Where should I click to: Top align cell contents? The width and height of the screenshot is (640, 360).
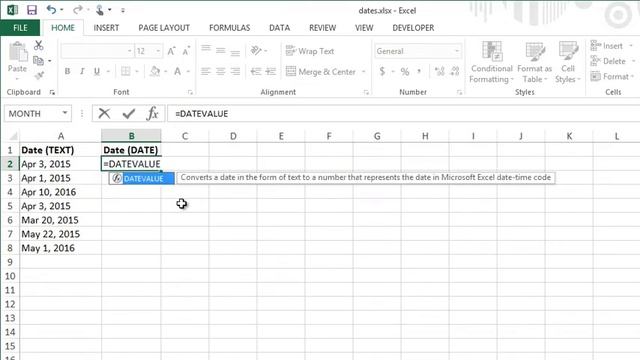[x=206, y=50]
